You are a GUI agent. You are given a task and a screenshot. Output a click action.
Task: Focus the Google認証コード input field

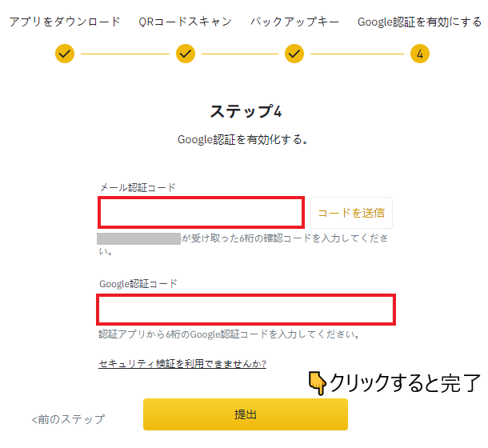(246, 310)
